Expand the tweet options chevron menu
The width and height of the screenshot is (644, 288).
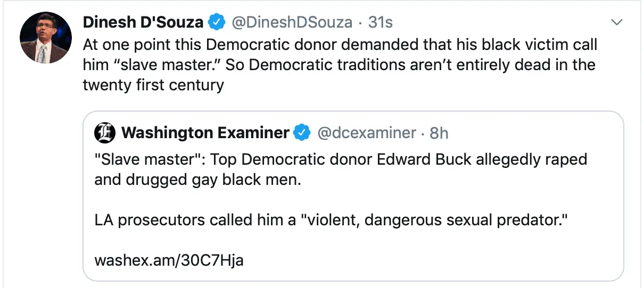point(616,22)
